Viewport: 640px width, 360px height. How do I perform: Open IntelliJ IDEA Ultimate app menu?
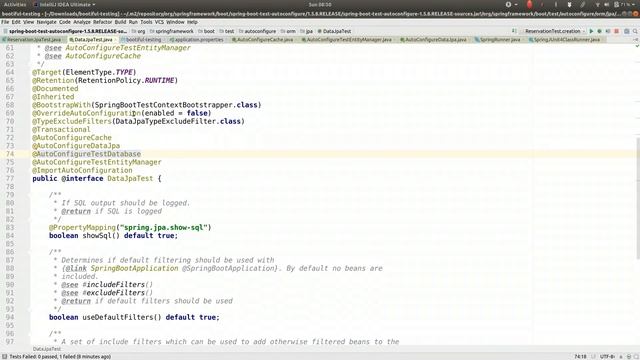(x=64, y=4)
